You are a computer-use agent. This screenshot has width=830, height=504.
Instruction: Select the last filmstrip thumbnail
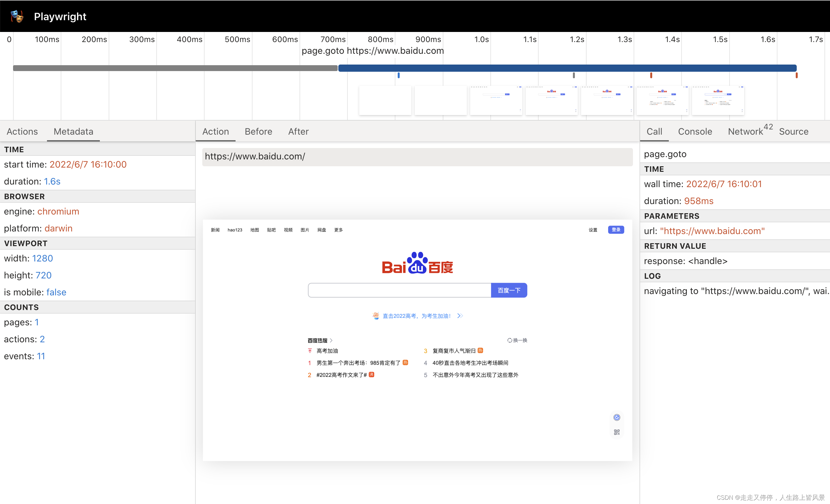coord(718,100)
